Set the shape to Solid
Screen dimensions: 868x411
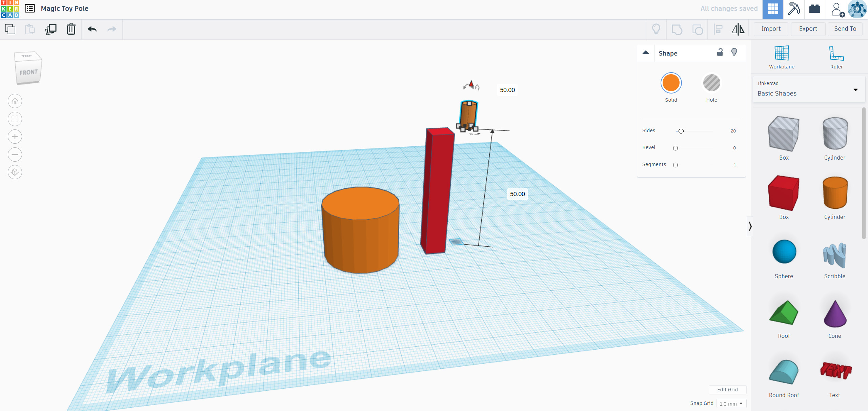(x=671, y=83)
